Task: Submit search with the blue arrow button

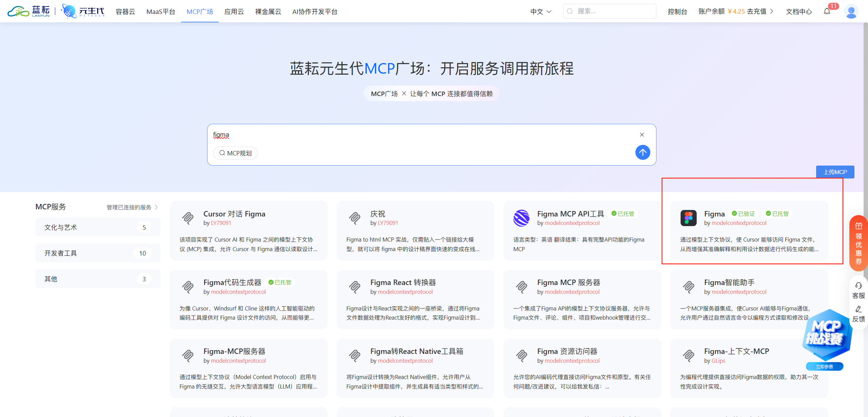Action: 643,152
